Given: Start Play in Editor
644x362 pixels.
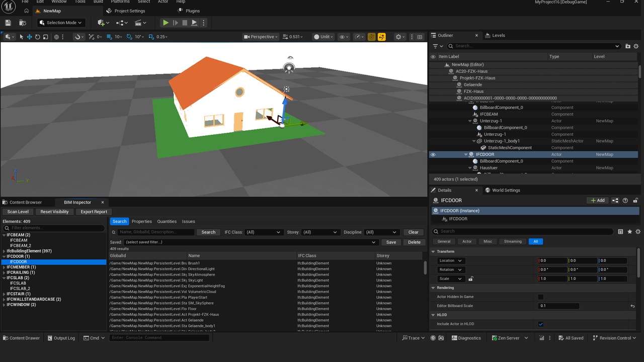Looking at the screenshot, I should pos(166,23).
